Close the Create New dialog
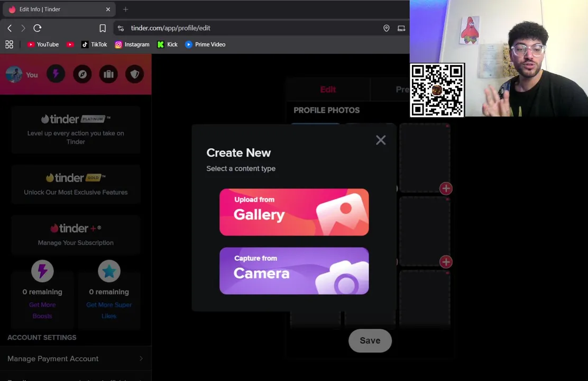Viewport: 588px width, 381px height. point(381,140)
